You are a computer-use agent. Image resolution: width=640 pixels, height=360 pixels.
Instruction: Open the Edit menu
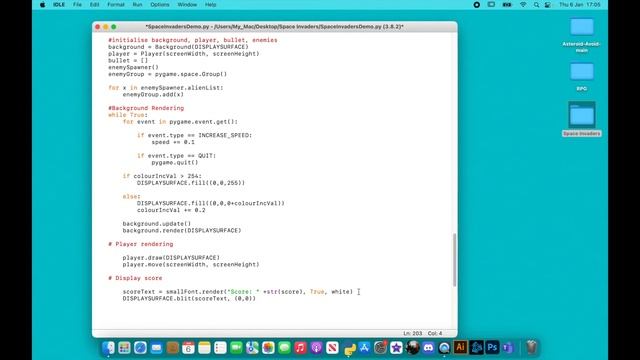(x=94, y=5)
